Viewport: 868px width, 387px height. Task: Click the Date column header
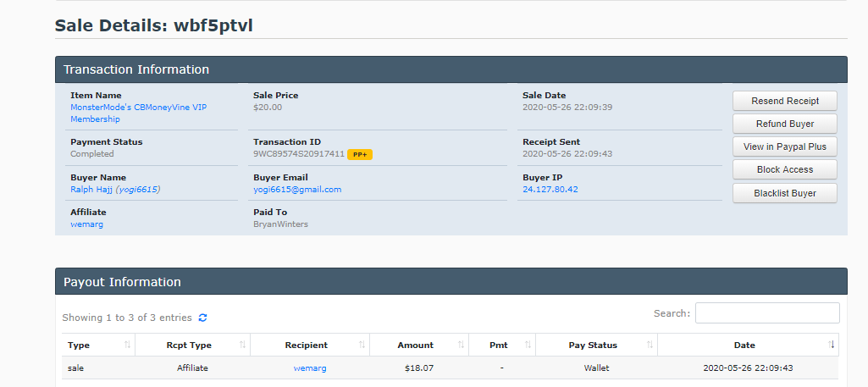pos(748,345)
